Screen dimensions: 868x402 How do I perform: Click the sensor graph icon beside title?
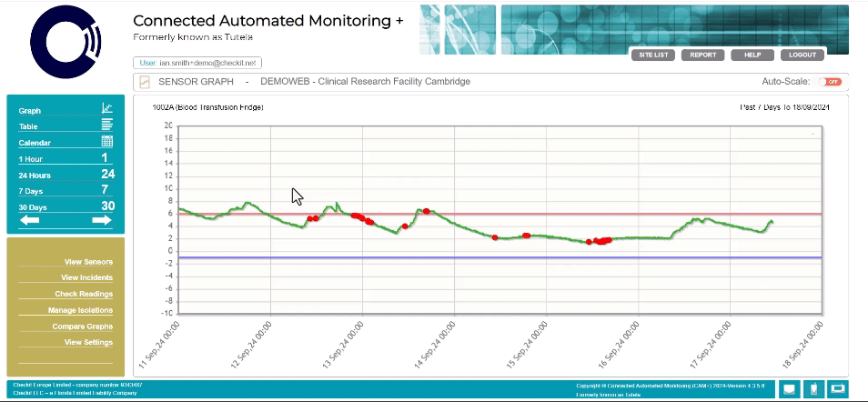(145, 82)
